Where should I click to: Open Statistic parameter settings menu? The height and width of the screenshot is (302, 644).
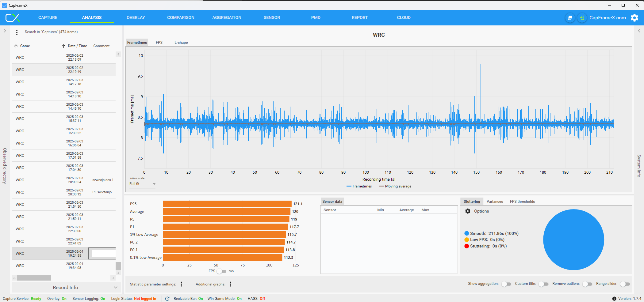pyautogui.click(x=181, y=284)
